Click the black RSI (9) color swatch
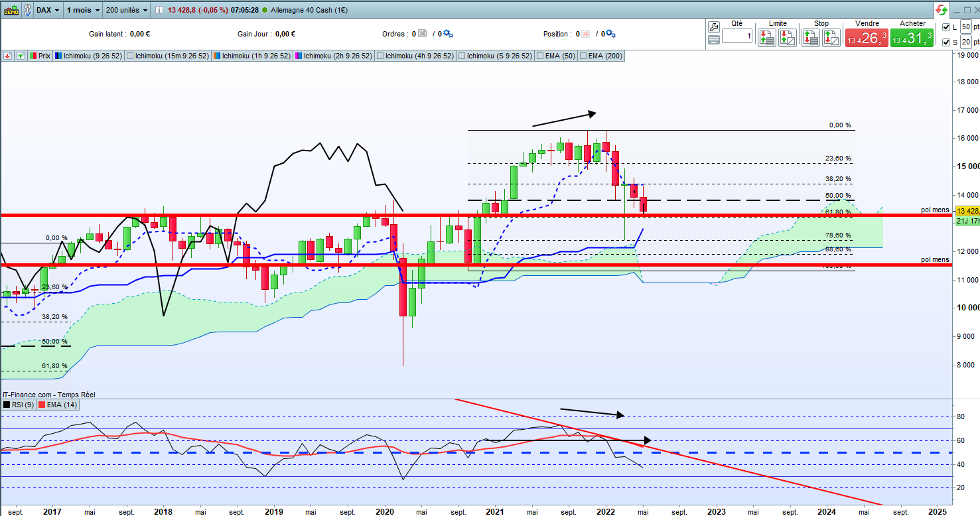The height and width of the screenshot is (516, 980). 7,405
